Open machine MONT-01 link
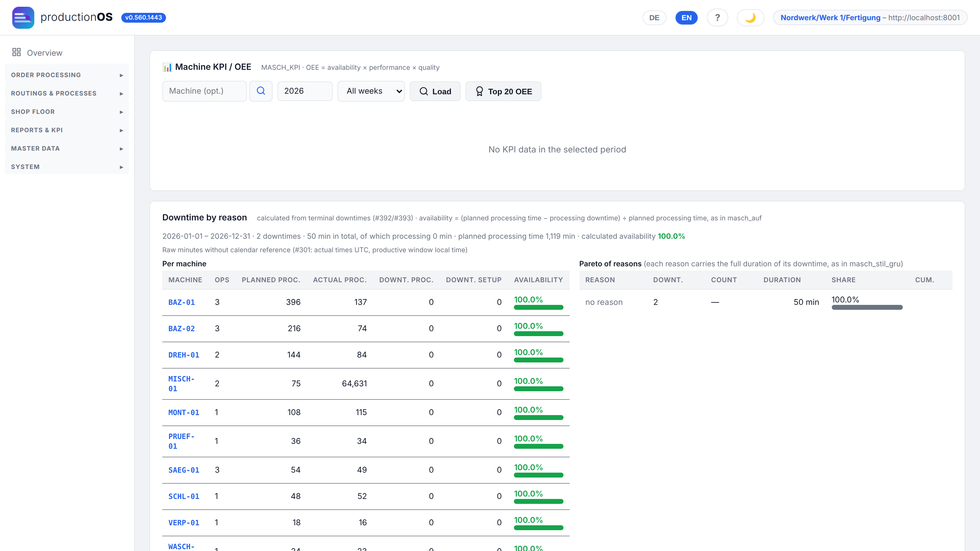 184,413
